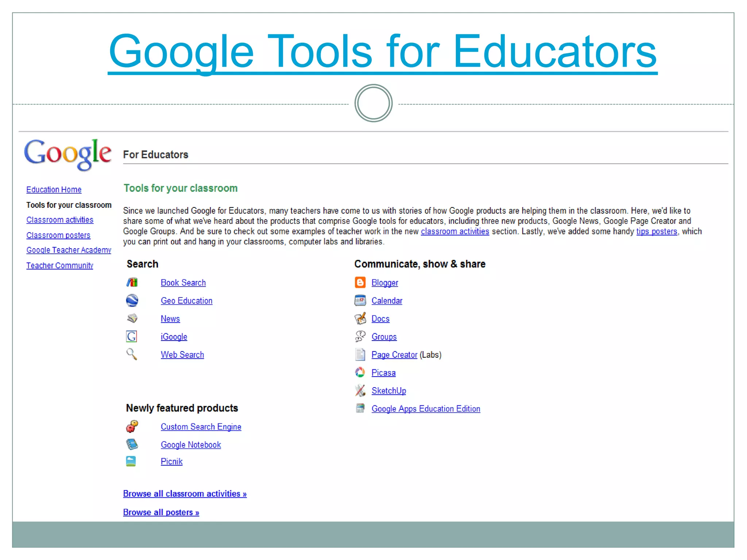Open the Blogger link
Image resolution: width=747 pixels, height=560 pixels.
coord(385,283)
